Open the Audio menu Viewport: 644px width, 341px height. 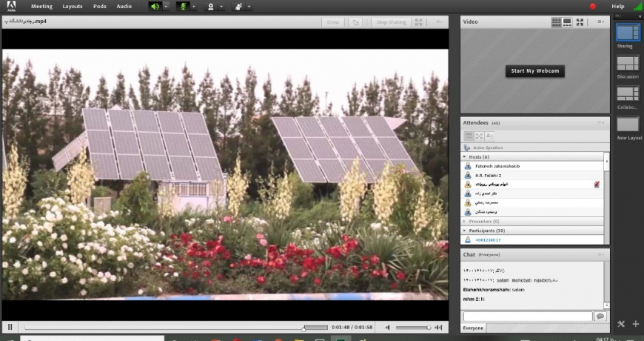pyautogui.click(x=124, y=6)
